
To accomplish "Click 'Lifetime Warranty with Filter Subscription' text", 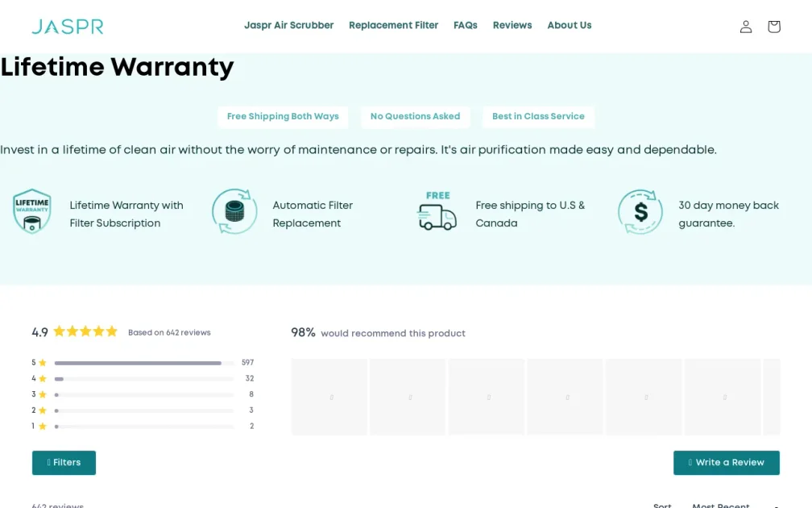I will (126, 214).
